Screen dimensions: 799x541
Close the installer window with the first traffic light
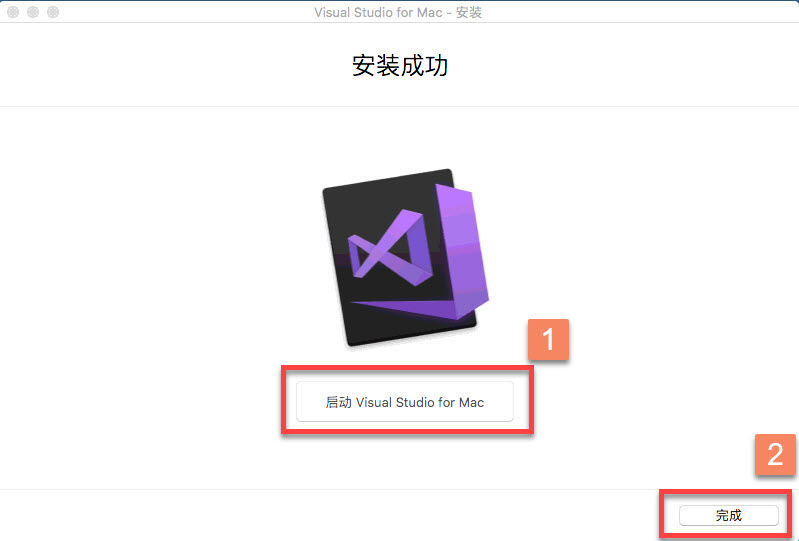click(13, 12)
